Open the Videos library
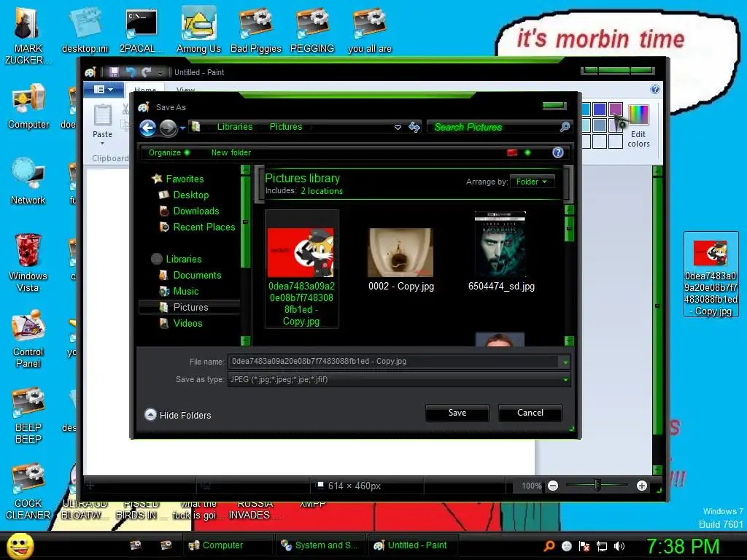 pos(181,323)
